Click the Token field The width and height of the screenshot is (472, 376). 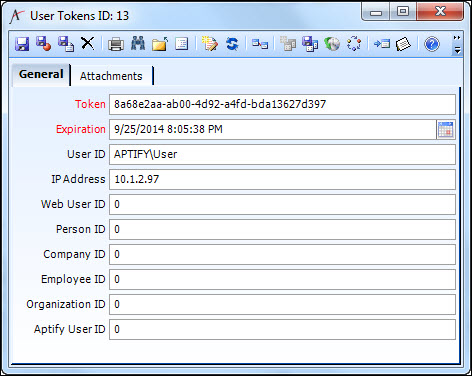coord(282,104)
